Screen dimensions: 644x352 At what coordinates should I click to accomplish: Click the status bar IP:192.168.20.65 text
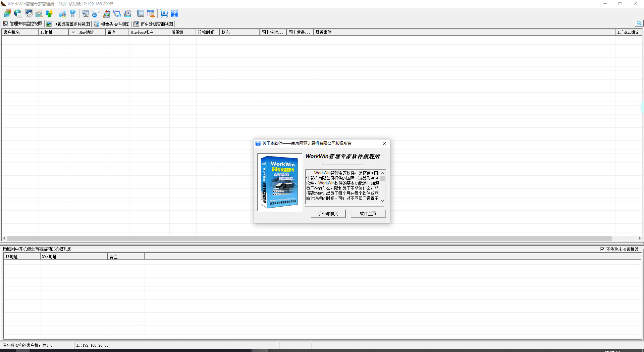pyautogui.click(x=92, y=345)
